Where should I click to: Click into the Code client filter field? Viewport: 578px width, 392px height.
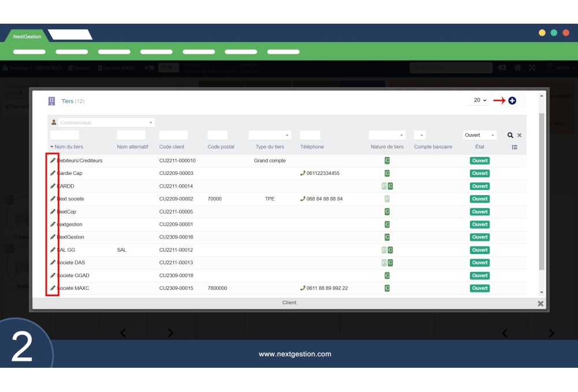173,135
